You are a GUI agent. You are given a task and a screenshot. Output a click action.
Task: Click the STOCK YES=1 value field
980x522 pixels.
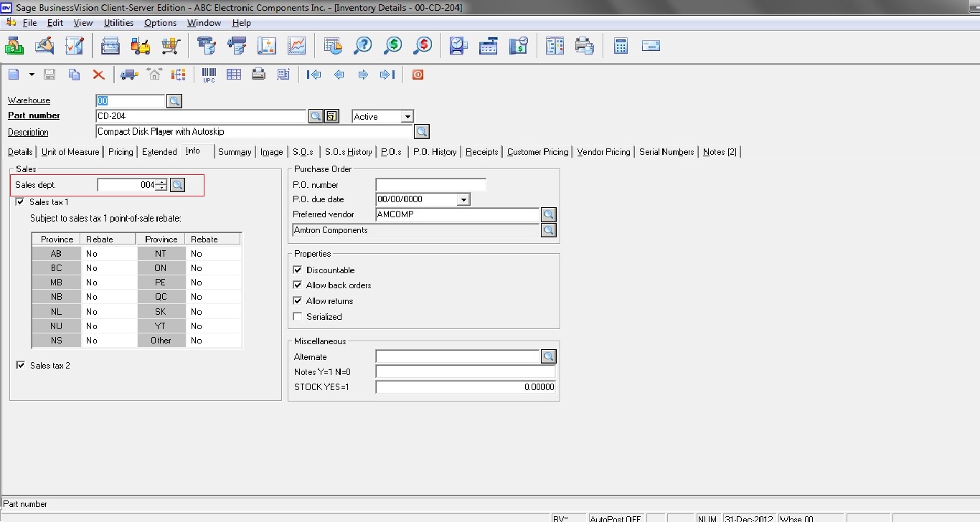[465, 387]
